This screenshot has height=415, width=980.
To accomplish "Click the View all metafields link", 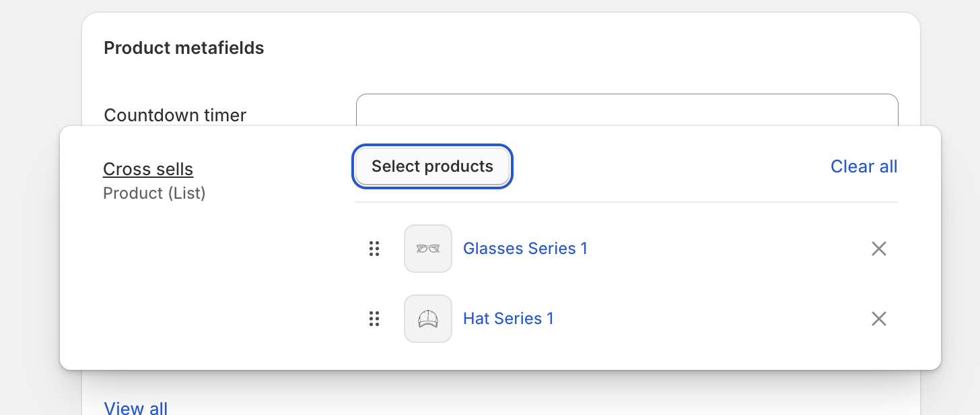I will tap(136, 408).
